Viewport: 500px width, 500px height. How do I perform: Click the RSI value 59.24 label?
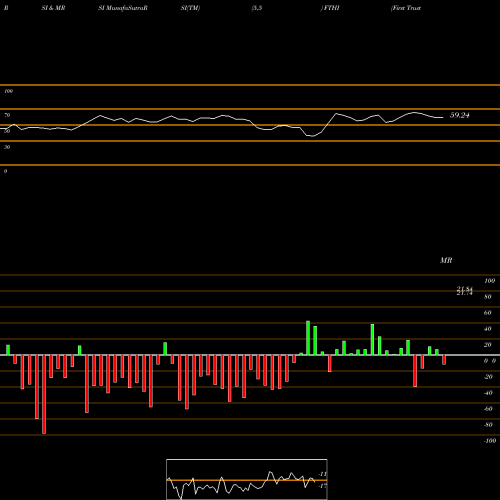(460, 115)
